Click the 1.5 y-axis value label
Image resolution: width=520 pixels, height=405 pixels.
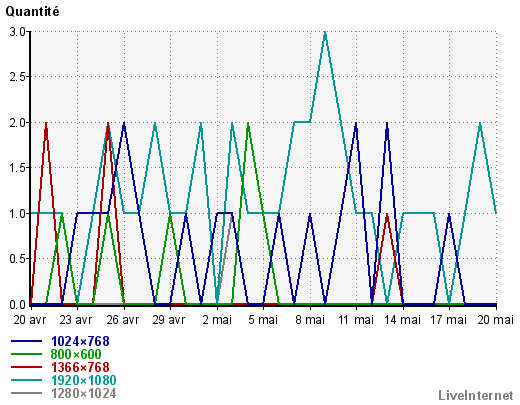click(17, 168)
